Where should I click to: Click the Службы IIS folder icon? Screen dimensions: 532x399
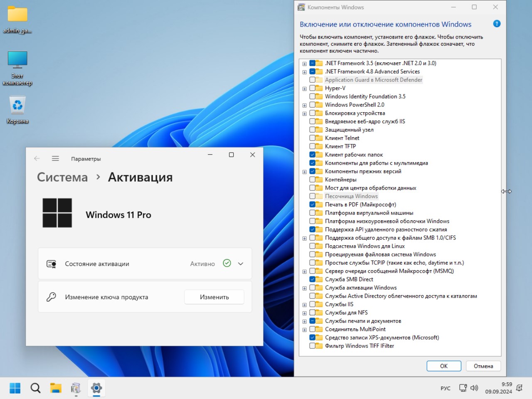click(319, 304)
